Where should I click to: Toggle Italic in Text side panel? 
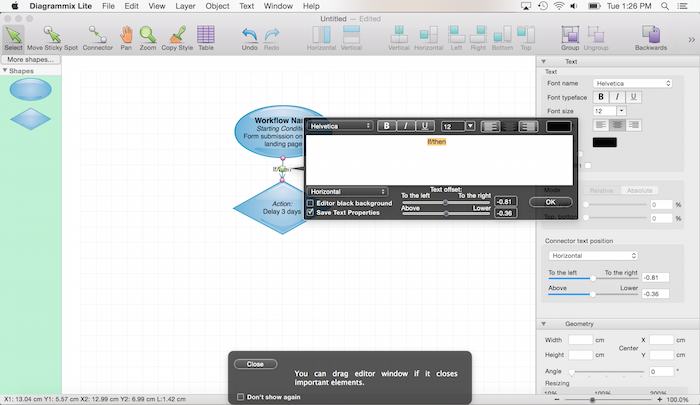[617, 97]
